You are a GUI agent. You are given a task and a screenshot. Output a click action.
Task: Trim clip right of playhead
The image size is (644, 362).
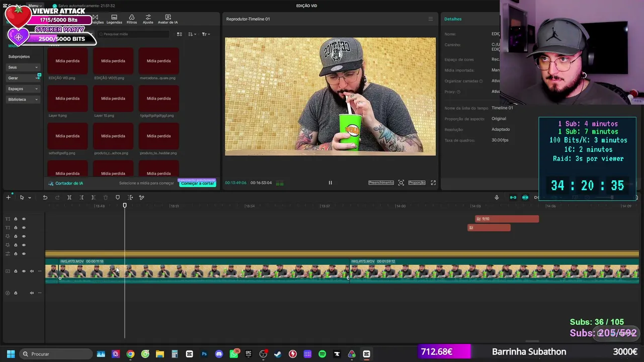(93, 198)
